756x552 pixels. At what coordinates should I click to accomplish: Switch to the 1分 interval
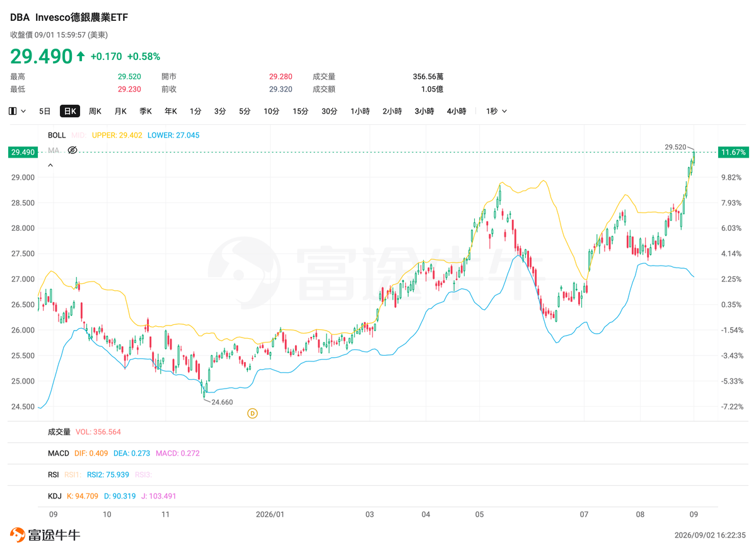[x=195, y=111]
